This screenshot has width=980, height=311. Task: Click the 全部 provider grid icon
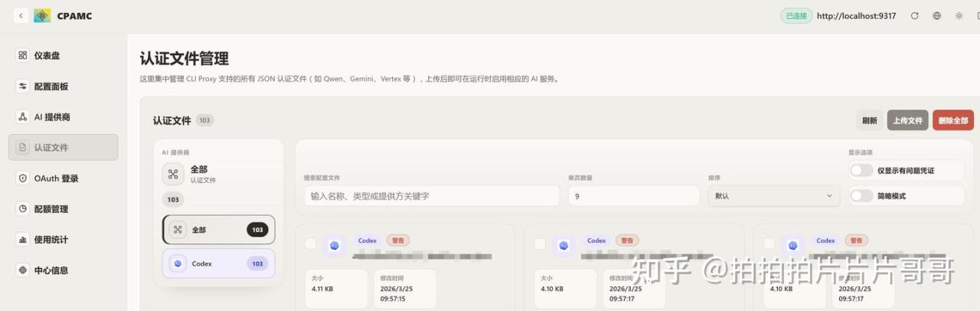pos(173,174)
